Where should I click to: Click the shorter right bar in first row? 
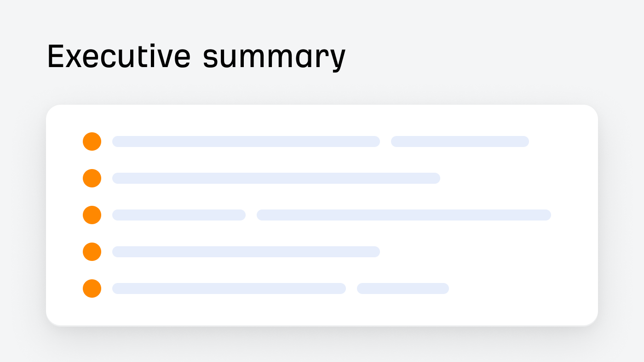[460, 141]
